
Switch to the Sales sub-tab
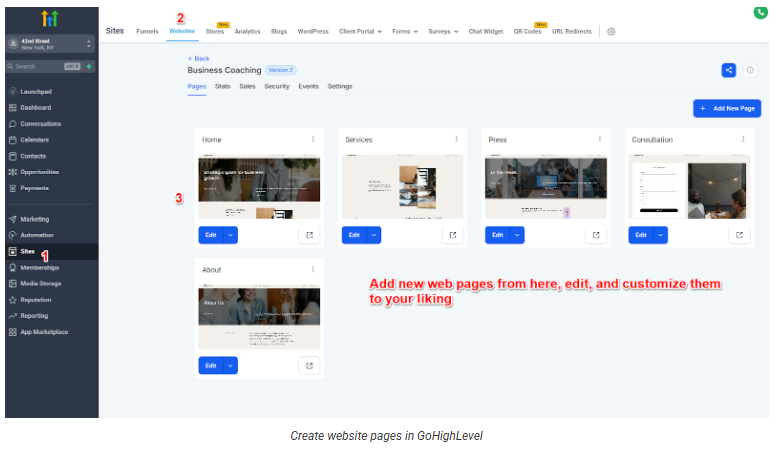(247, 86)
